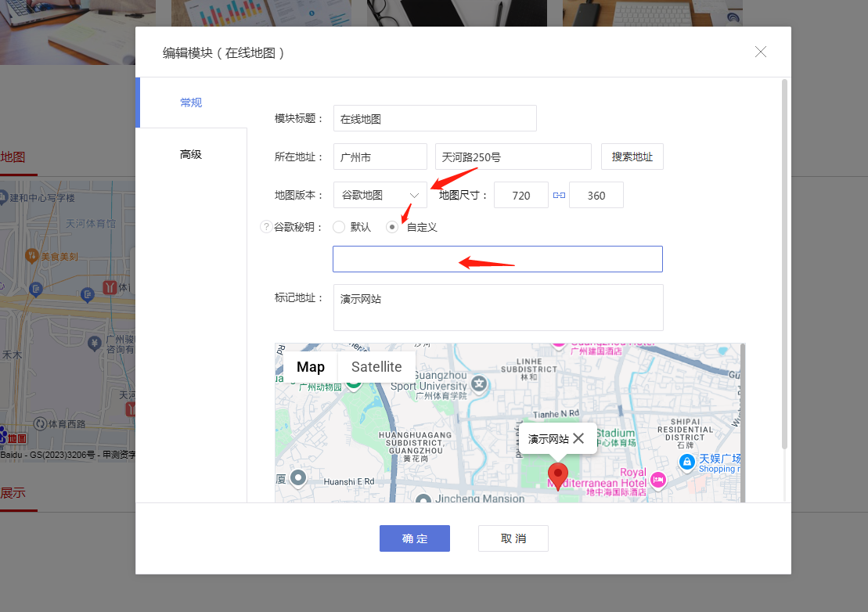Viewport: 868px width, 612px height.
Task: Click the 搜索地址 button
Action: click(632, 157)
